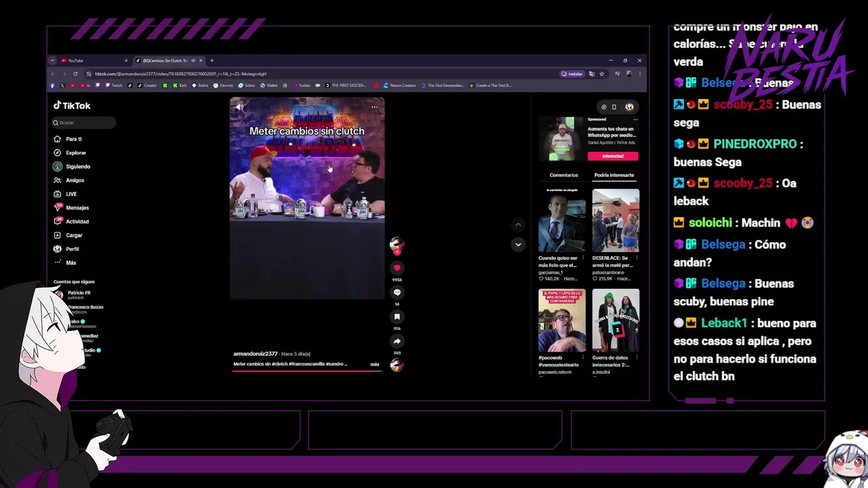
Task: Share the video with arrow icon
Action: pyautogui.click(x=397, y=341)
